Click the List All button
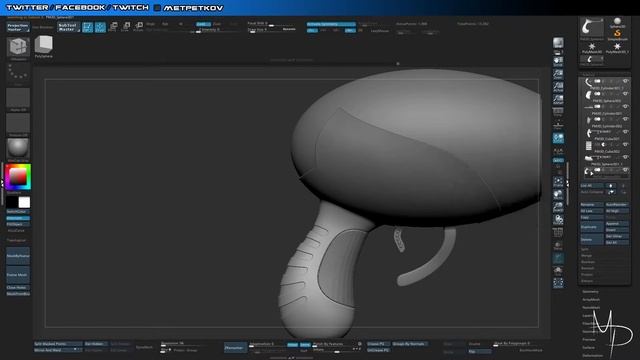The width and height of the screenshot is (640, 360). click(592, 186)
